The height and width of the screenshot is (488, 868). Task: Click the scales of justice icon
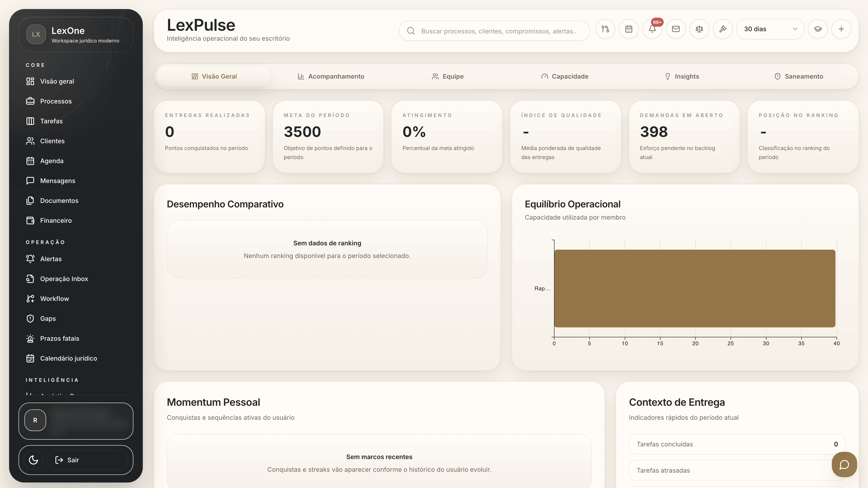699,29
